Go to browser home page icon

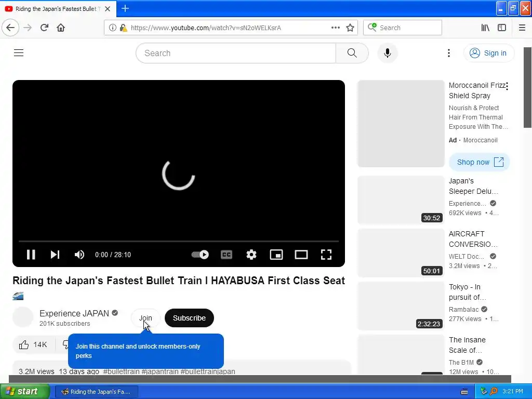coord(61,28)
